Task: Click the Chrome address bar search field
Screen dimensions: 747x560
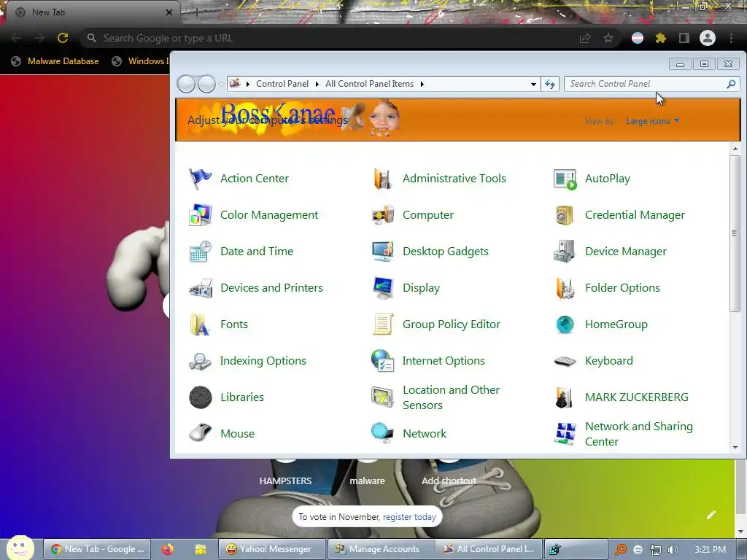Action: click(329, 38)
